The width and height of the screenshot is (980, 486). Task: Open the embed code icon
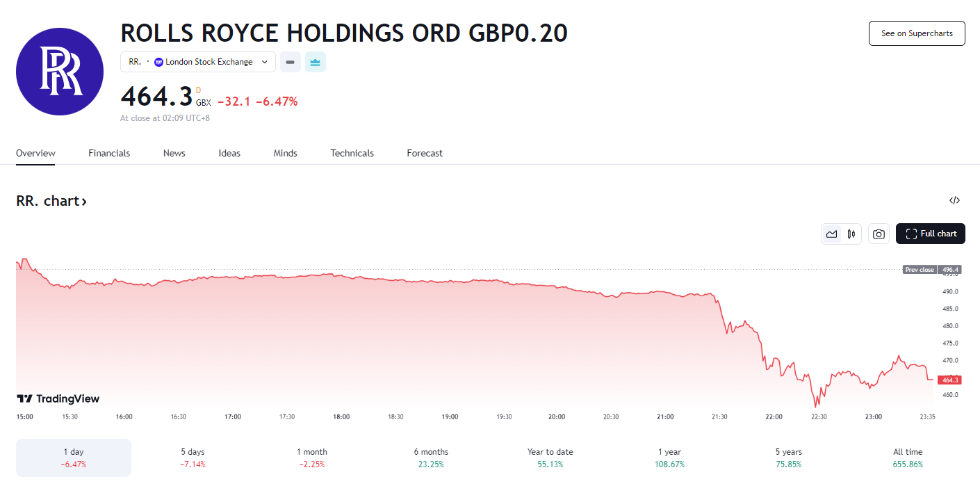pos(954,201)
